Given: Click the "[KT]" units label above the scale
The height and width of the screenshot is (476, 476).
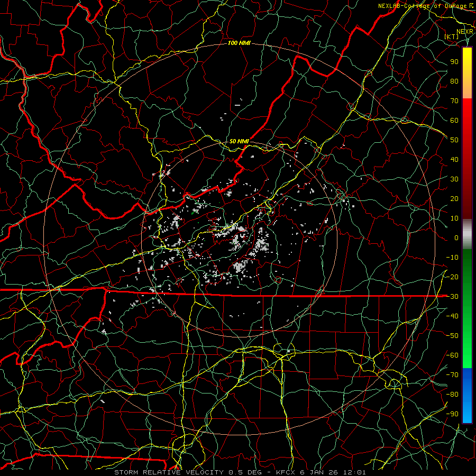Looking at the screenshot, I should pyautogui.click(x=452, y=36).
